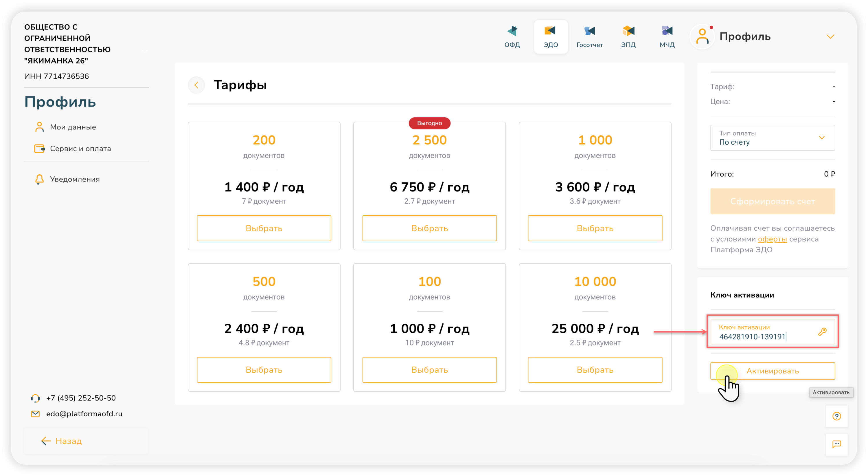Open the chat message icon
This screenshot has width=868, height=476.
click(836, 444)
